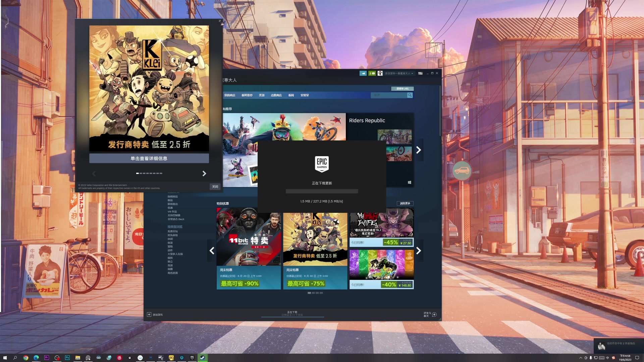Viewport: 644px width, 362px height.
Task: Expand the Steam account name dropdown
Action: (399, 73)
